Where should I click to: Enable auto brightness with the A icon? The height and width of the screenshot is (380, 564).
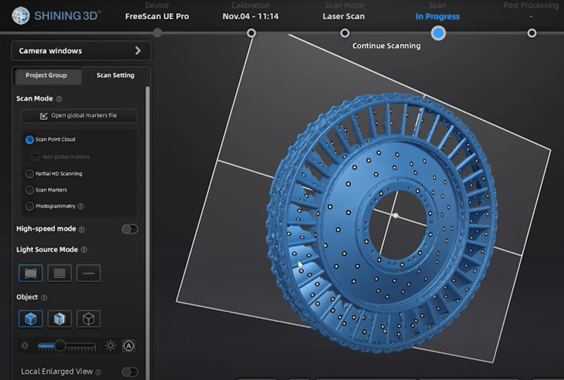(x=129, y=346)
